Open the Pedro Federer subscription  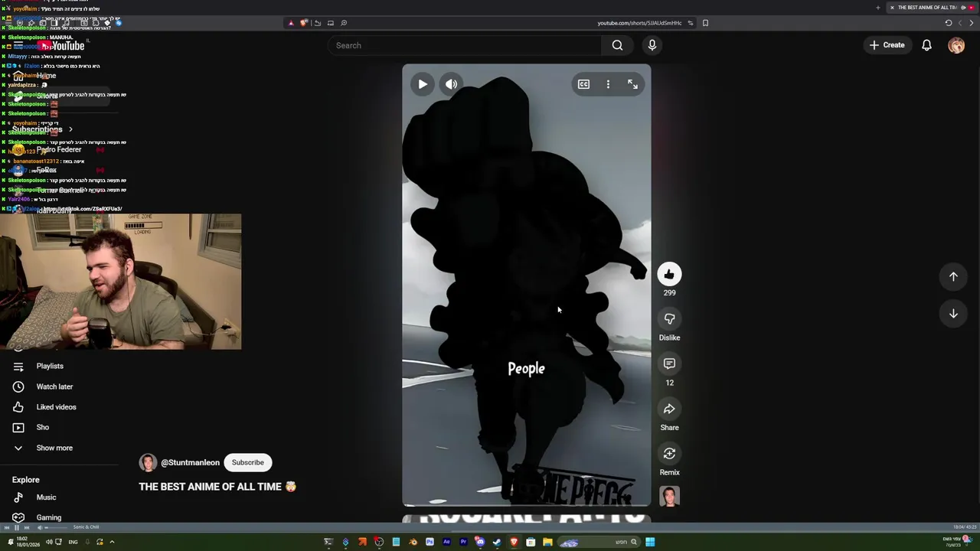pos(58,150)
